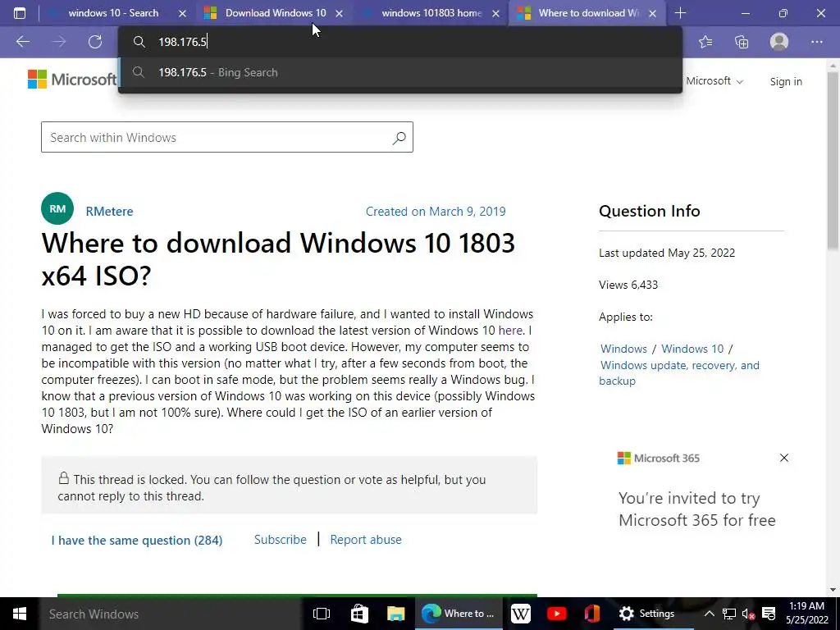Open the RM user avatar
The height and width of the screenshot is (630, 840).
57,208
